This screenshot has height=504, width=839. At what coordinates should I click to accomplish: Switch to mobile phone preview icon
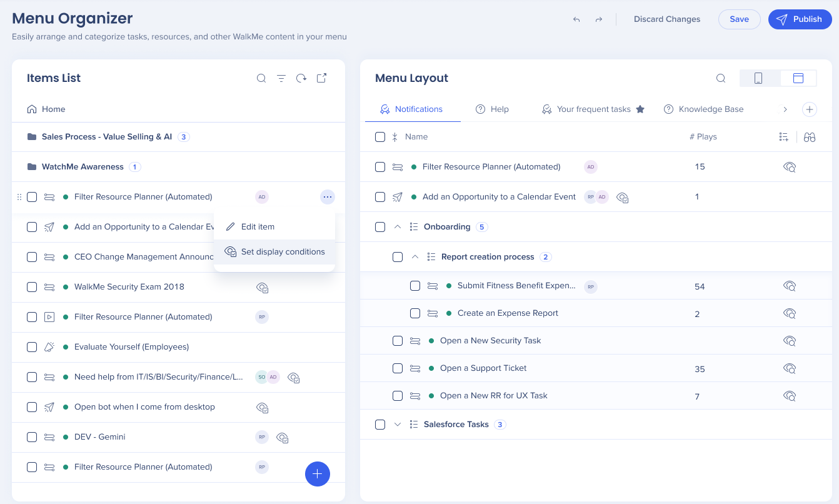758,78
